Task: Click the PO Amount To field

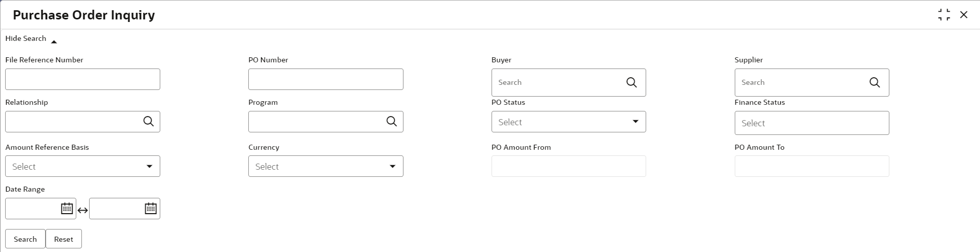Action: [x=812, y=166]
